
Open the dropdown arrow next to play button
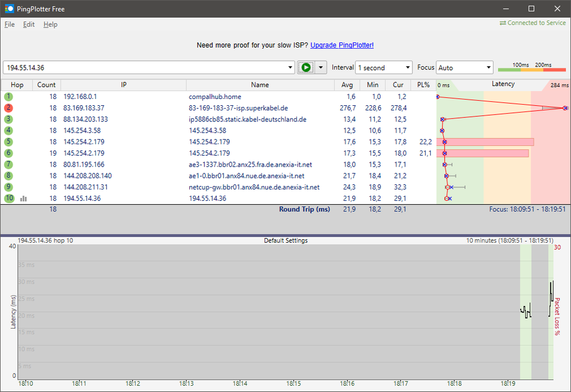320,68
